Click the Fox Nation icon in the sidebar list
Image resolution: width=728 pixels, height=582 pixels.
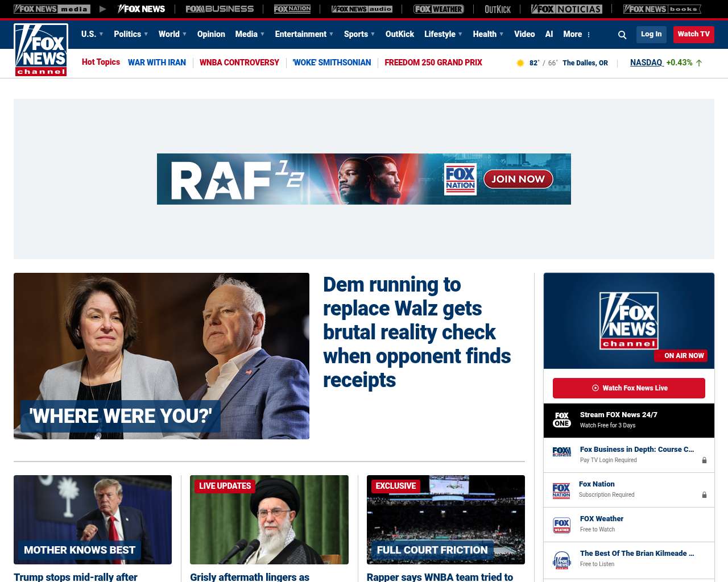tap(561, 490)
